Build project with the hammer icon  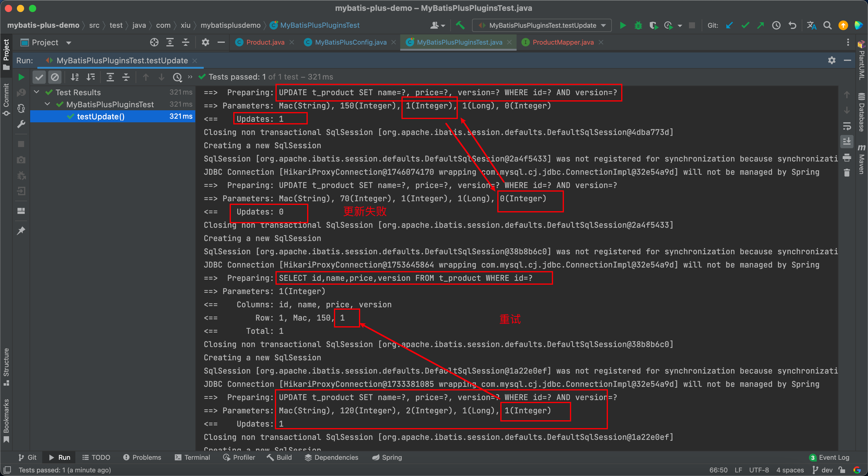pyautogui.click(x=460, y=25)
